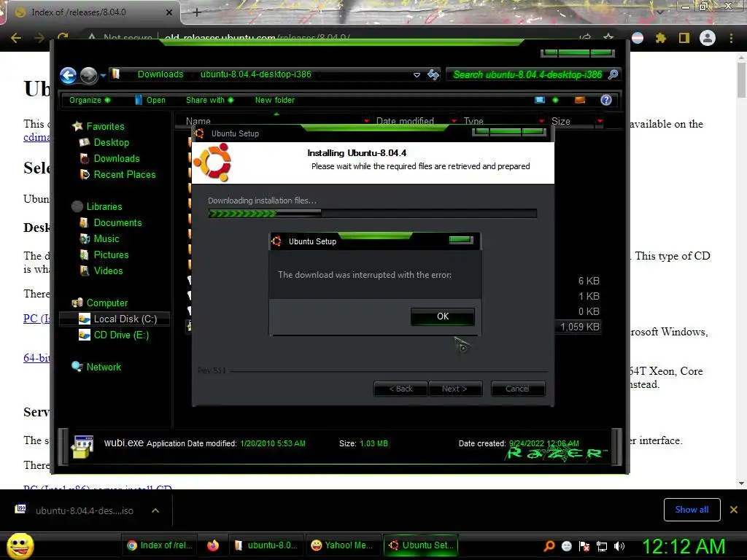The image size is (747, 560).
Task: Click the search magnifier icon in Explorer
Action: 613,74
